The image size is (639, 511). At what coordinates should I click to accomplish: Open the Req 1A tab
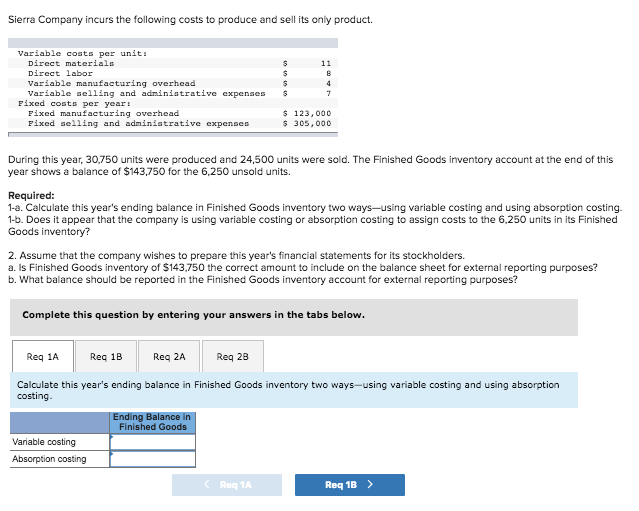tap(43, 357)
